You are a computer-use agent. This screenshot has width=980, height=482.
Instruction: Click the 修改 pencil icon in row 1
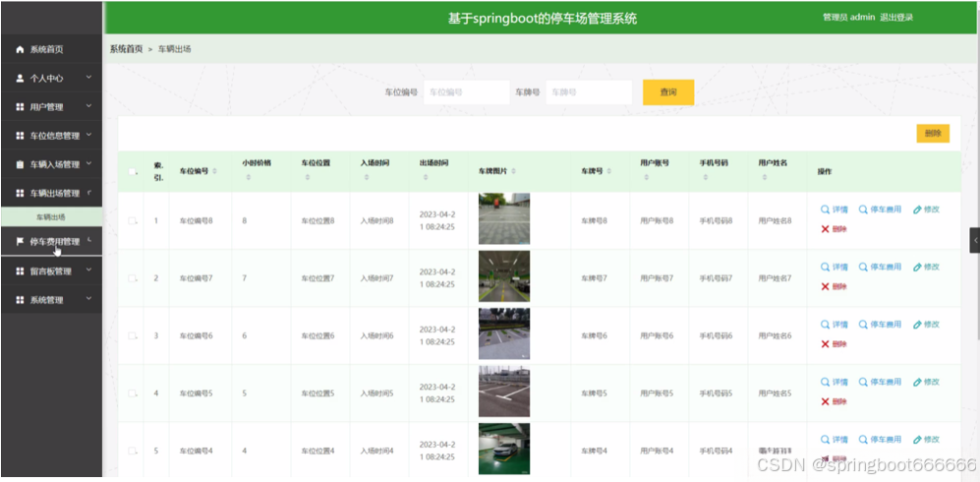click(917, 210)
